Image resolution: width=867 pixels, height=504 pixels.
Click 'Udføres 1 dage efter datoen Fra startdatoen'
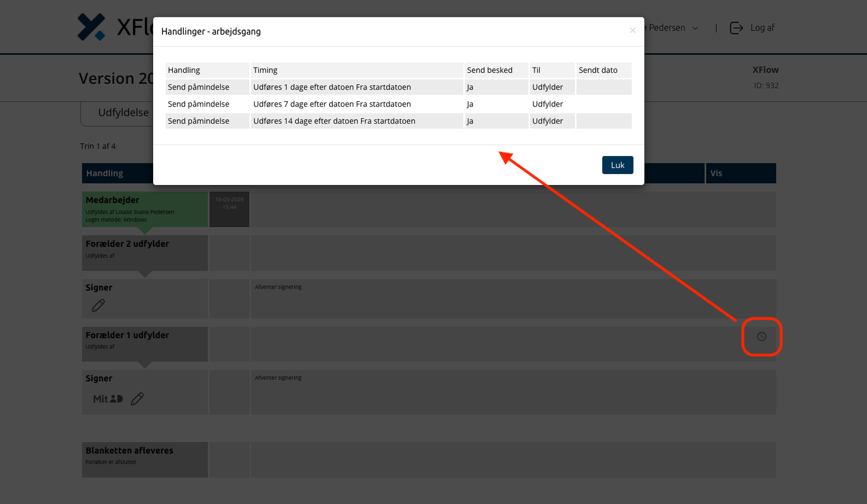332,87
